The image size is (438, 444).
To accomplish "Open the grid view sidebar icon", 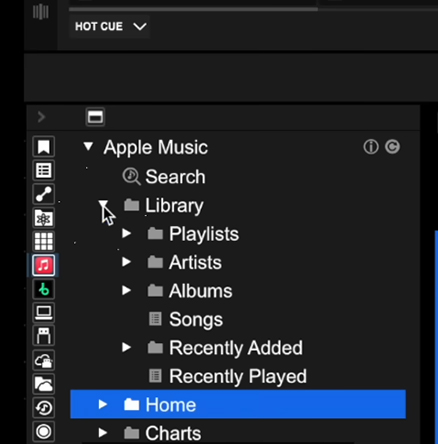I will tap(44, 241).
